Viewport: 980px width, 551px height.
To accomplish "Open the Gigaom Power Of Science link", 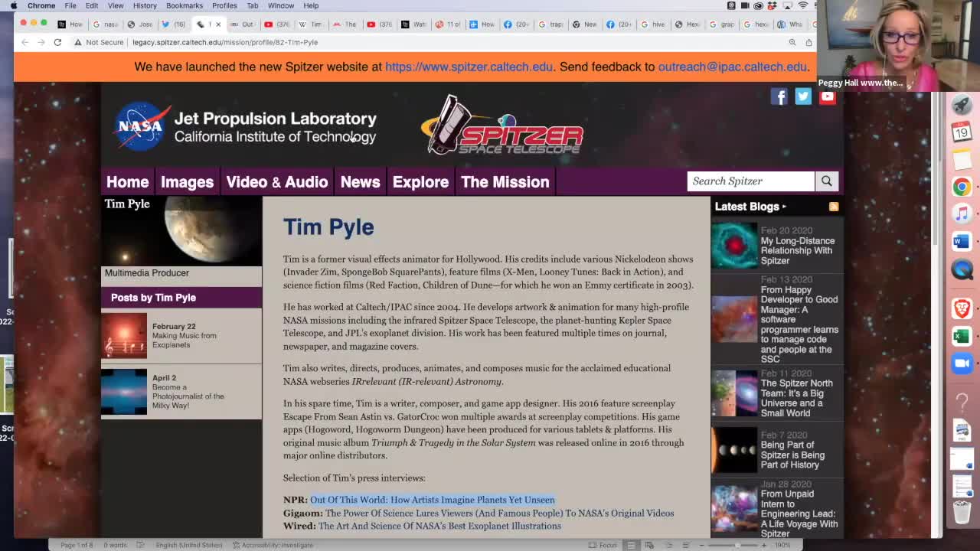I will point(500,513).
